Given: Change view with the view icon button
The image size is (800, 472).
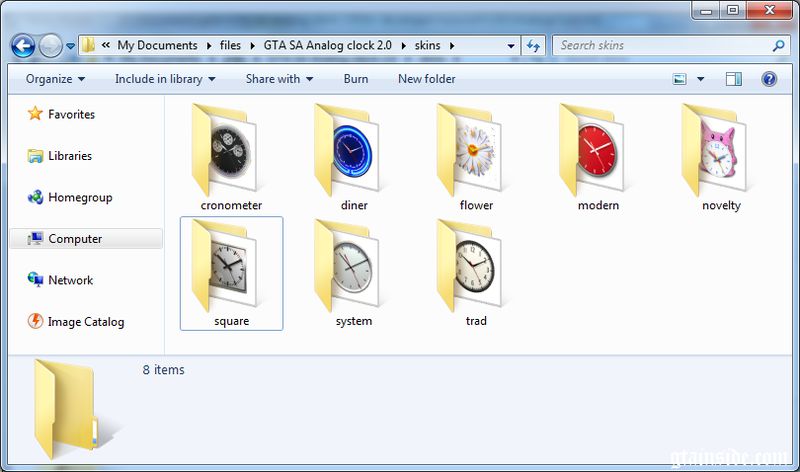Looking at the screenshot, I should tap(680, 79).
